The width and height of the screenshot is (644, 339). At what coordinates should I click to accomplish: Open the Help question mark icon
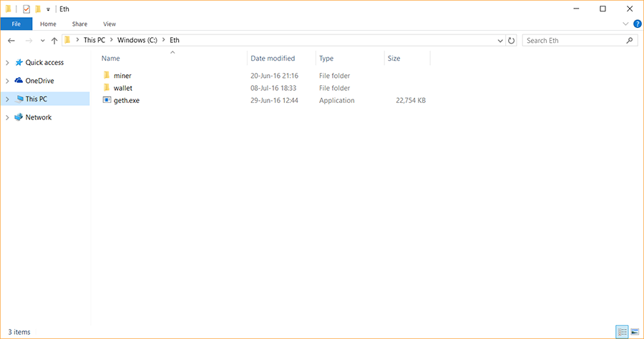[638, 24]
